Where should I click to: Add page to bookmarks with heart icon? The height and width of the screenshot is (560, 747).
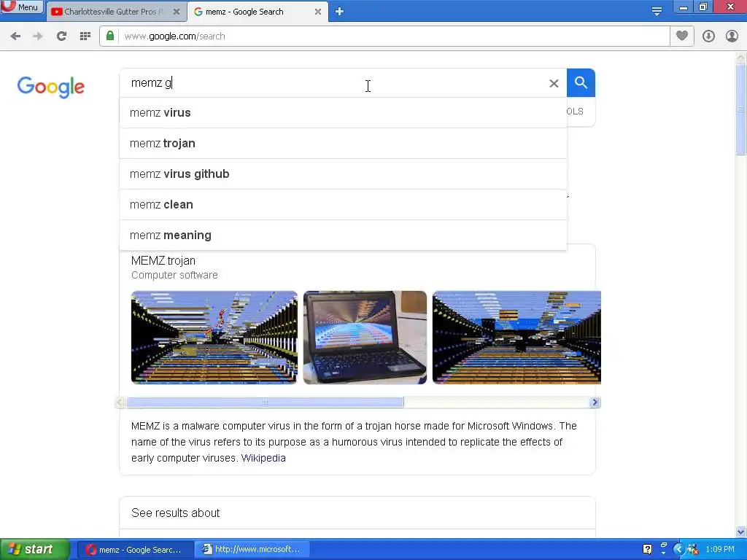click(x=682, y=36)
